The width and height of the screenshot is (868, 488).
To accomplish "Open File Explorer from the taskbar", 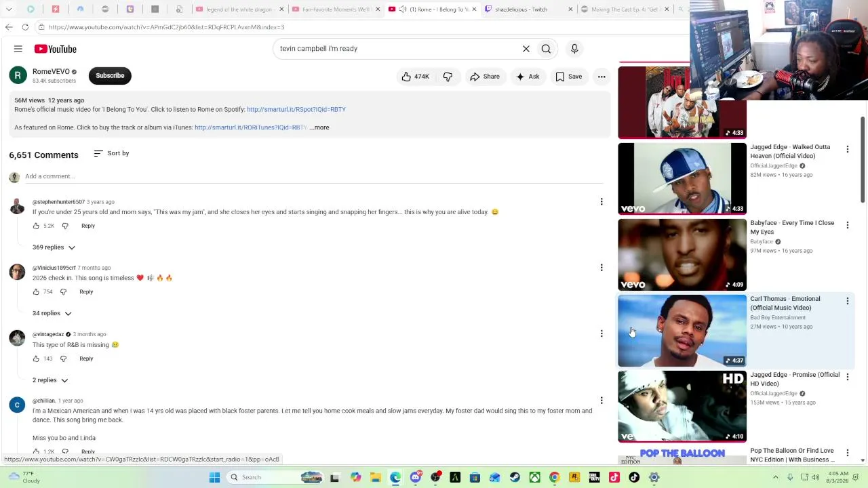I will point(376,477).
